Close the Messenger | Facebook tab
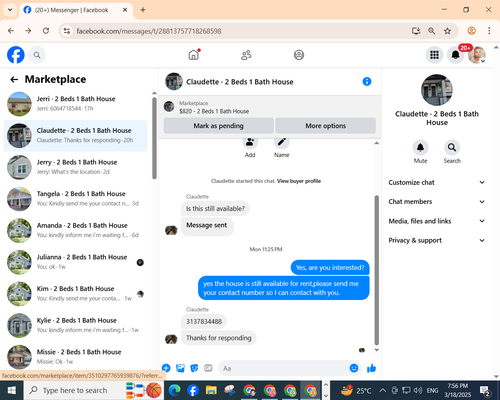 click(125, 10)
